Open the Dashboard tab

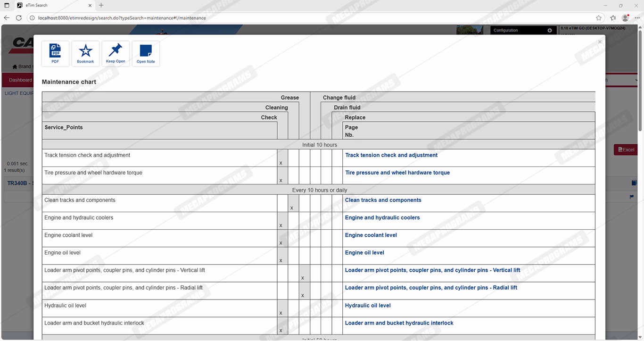(x=20, y=80)
